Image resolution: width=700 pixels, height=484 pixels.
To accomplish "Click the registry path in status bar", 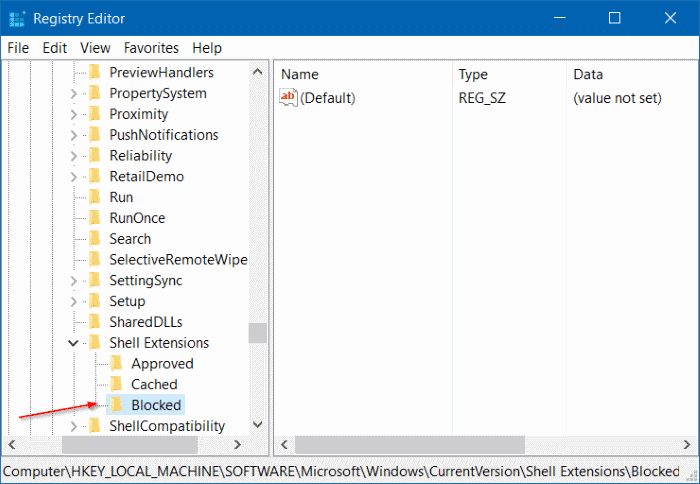I will point(342,471).
